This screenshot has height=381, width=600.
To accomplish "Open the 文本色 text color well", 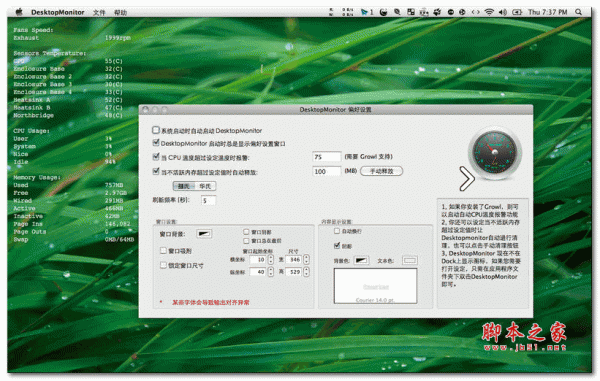I will click(x=409, y=261).
